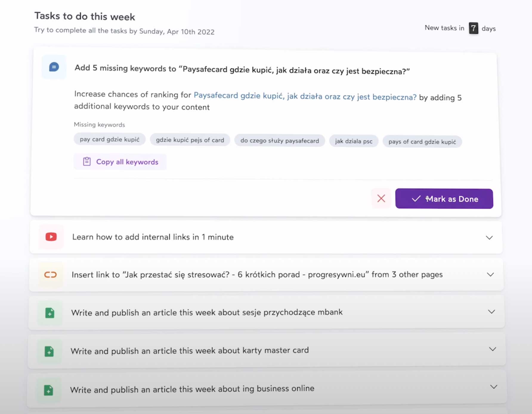The height and width of the screenshot is (414, 532).
Task: Click the blue keyword task icon
Action: [54, 67]
